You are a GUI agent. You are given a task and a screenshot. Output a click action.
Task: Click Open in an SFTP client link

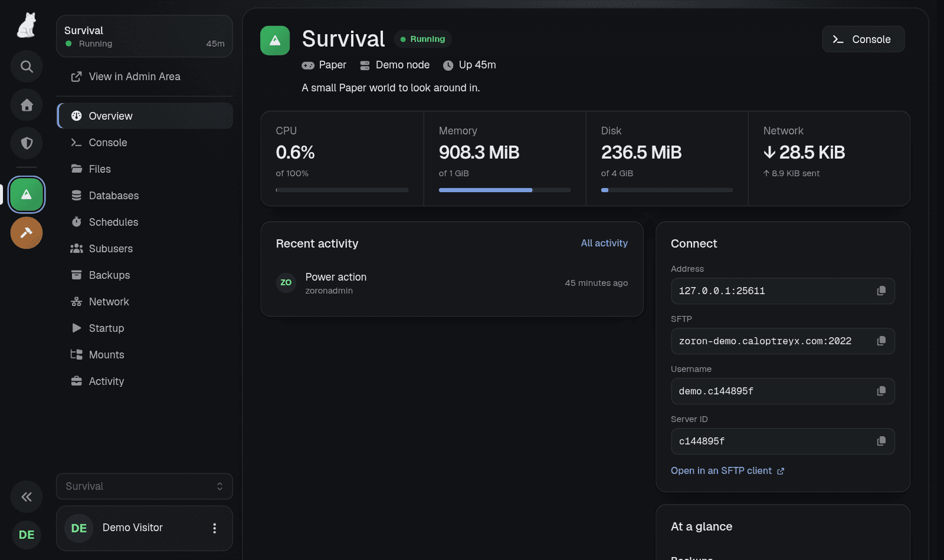(727, 471)
